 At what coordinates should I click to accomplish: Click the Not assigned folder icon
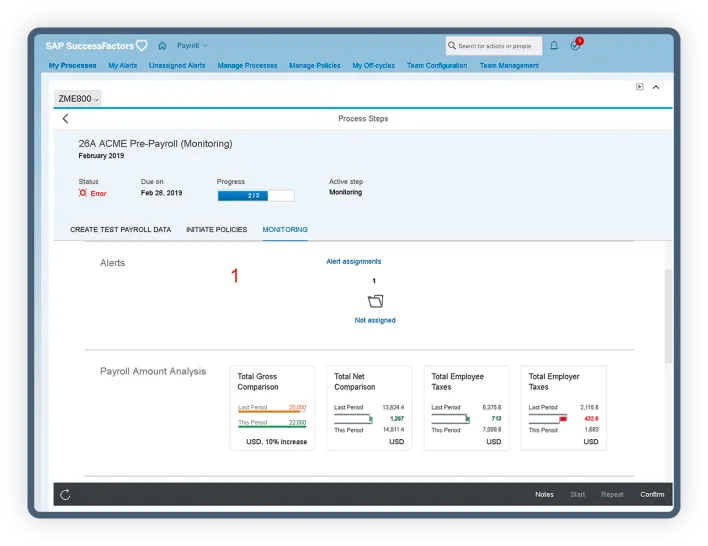pos(375,301)
